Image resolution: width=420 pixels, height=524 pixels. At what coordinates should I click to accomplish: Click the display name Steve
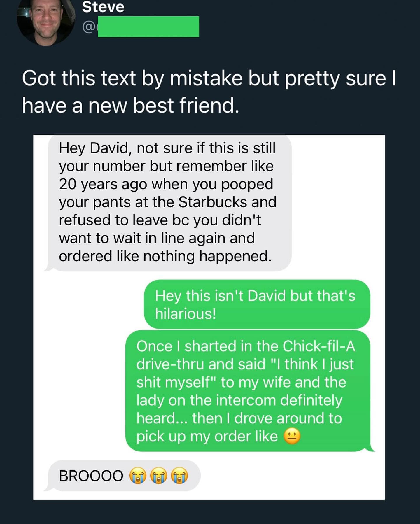pyautogui.click(x=103, y=7)
